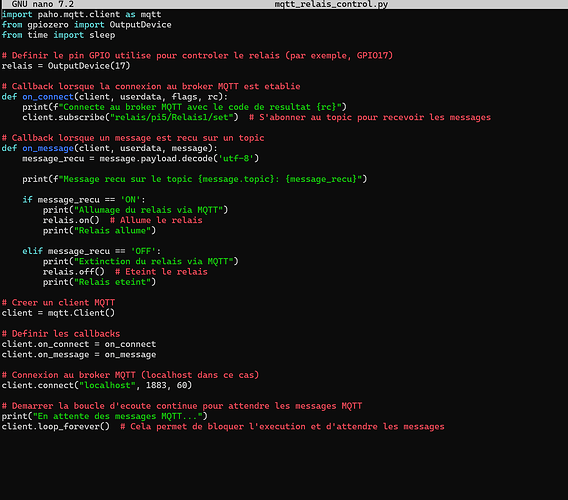Click the comment about connexion au broker etablie
The height and width of the screenshot is (500, 568).
151,87
